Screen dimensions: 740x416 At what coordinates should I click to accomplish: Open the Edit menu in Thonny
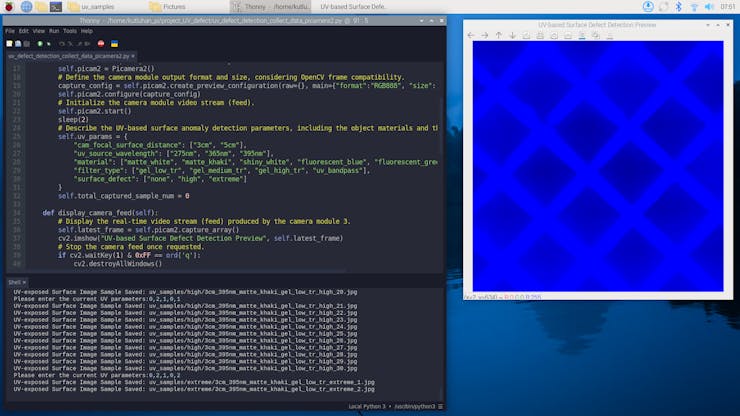click(24, 31)
